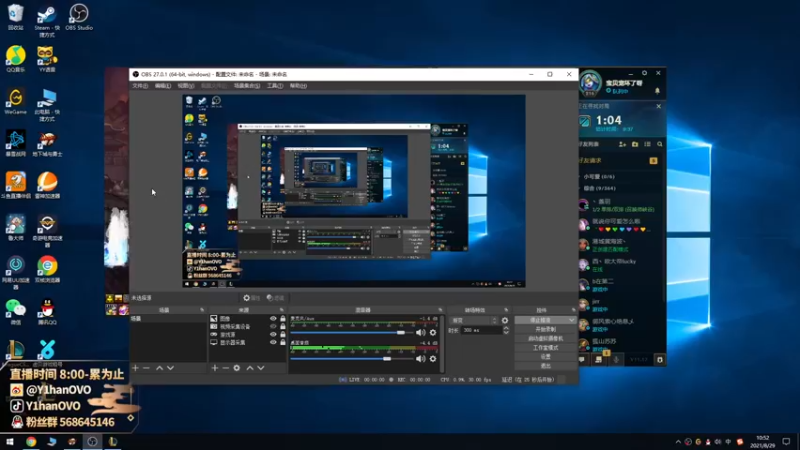Click 开始录制 start recording button
The image size is (800, 450).
pos(545,330)
